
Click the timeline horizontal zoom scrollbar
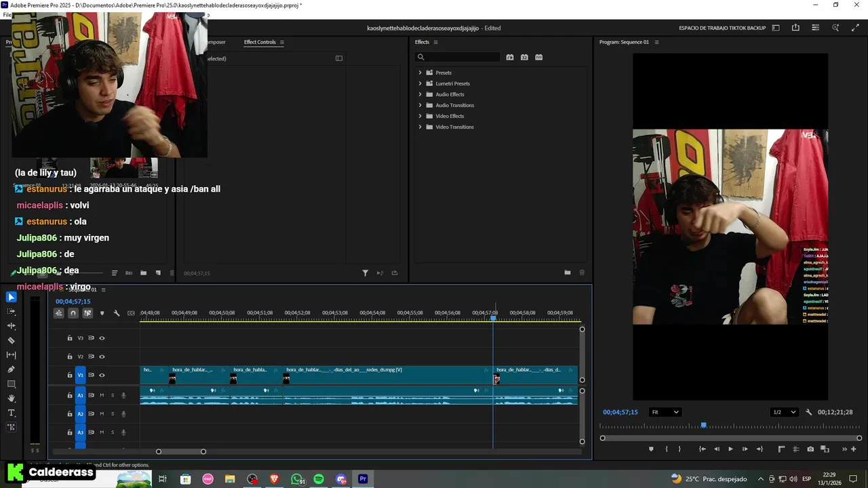coord(180,451)
